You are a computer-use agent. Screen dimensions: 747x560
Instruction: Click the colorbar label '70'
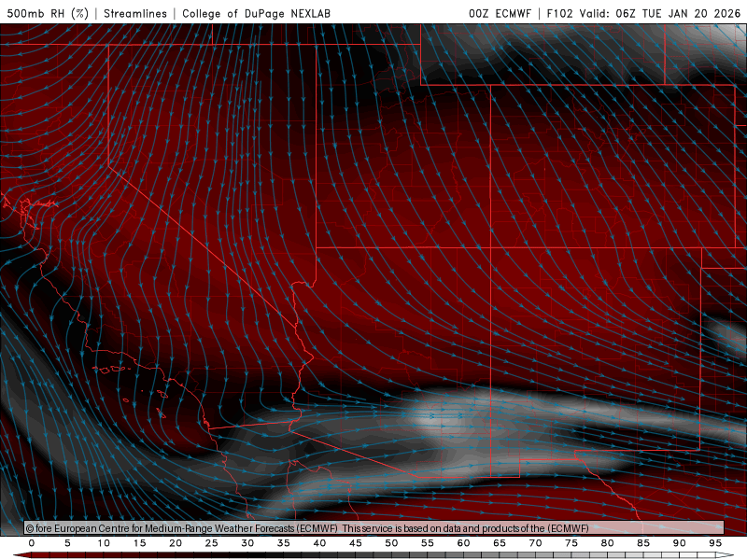pyautogui.click(x=535, y=543)
